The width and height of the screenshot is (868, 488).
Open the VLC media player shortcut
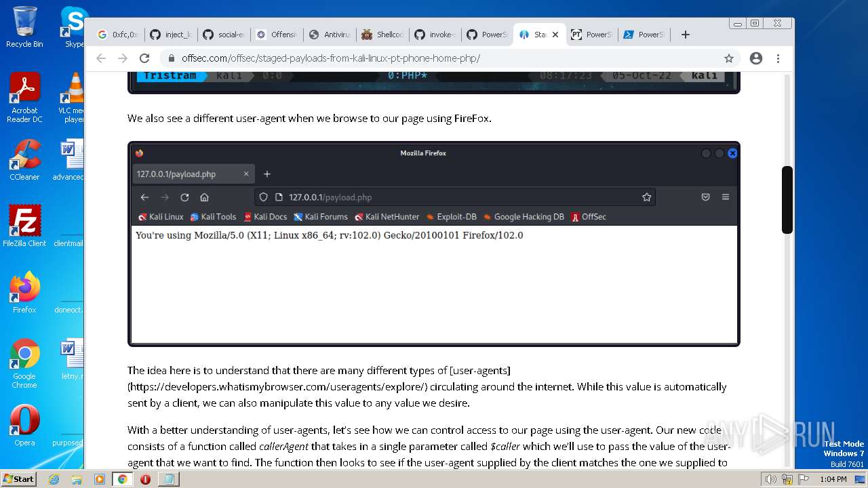pyautogui.click(x=71, y=98)
